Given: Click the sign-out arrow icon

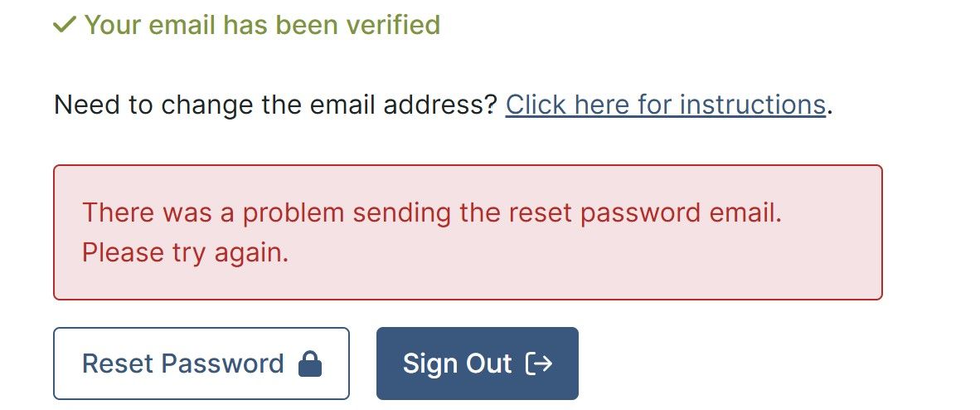Looking at the screenshot, I should [539, 364].
